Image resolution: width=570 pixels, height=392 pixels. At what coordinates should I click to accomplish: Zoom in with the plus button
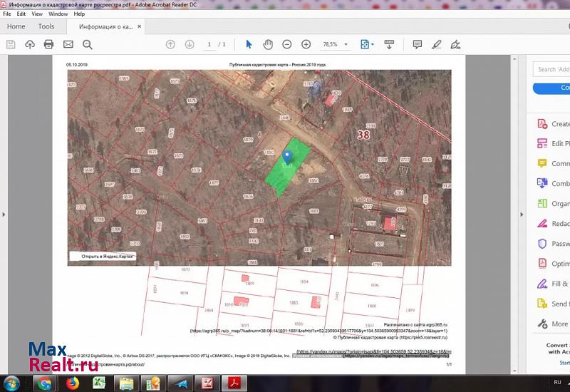[306, 44]
